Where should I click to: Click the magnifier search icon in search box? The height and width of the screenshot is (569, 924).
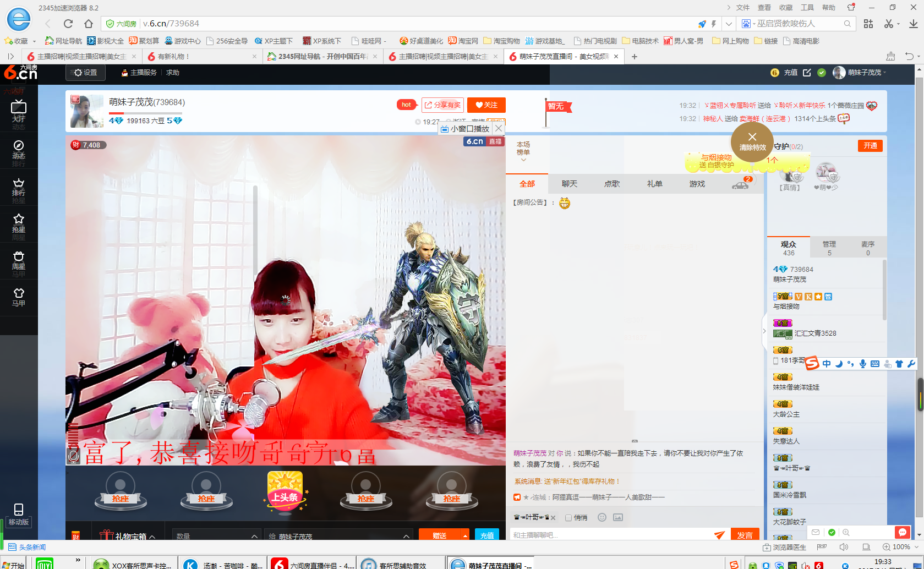pos(848,24)
